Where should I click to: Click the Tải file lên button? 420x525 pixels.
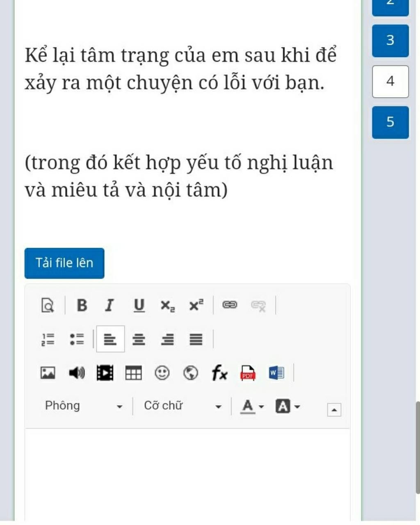(64, 263)
